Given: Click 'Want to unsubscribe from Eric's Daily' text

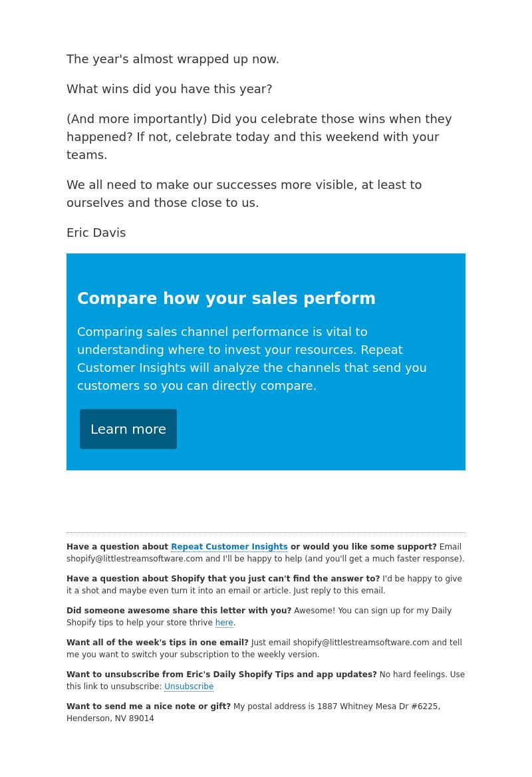Looking at the screenshot, I should tap(221, 675).
